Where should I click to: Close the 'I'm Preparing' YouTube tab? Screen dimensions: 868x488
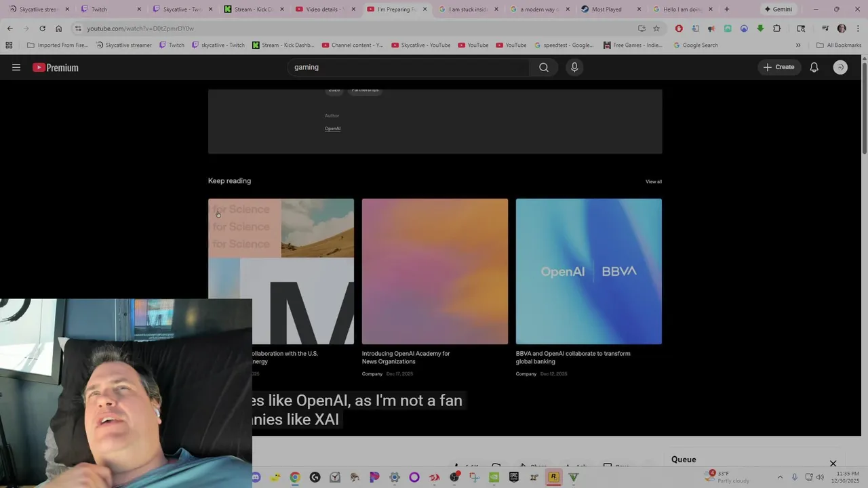(425, 9)
